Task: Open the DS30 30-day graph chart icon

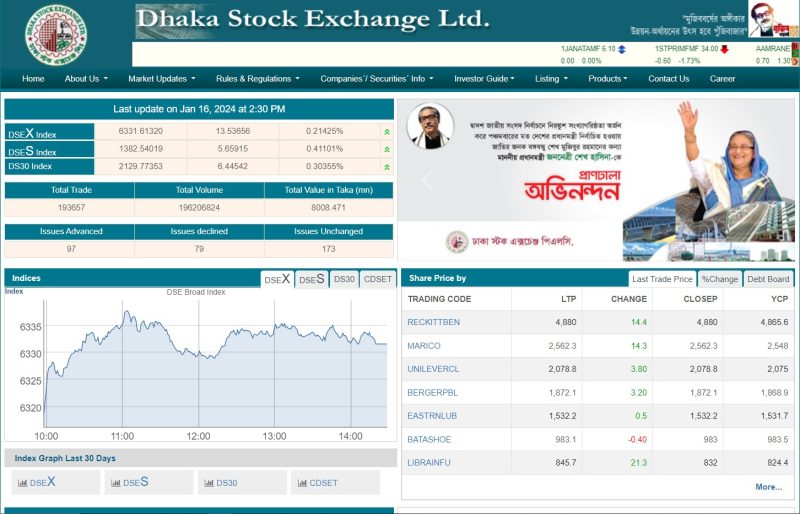Action: click(x=208, y=483)
